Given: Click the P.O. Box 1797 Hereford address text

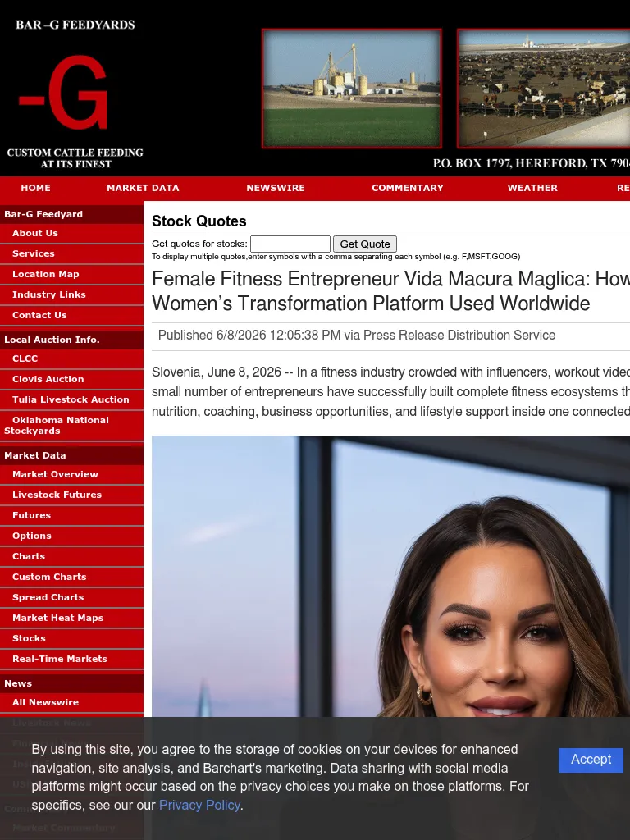Looking at the screenshot, I should click(532, 163).
